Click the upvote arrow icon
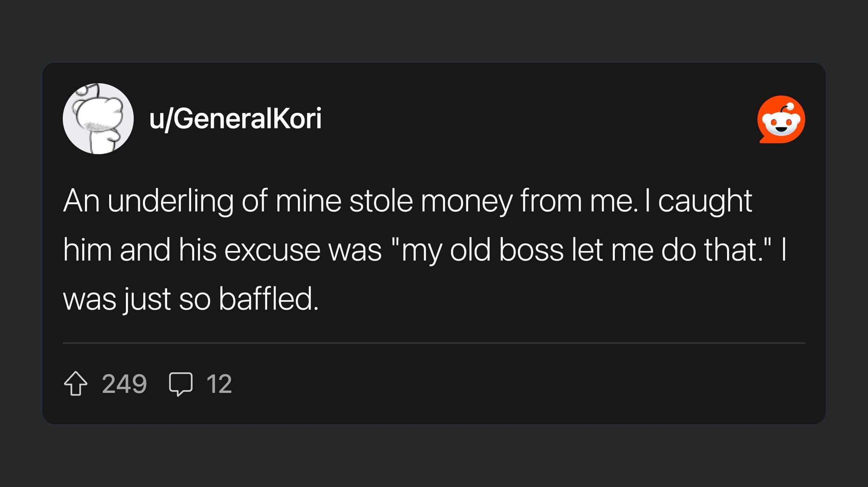Screen dimensions: 868x487 pos(76,384)
